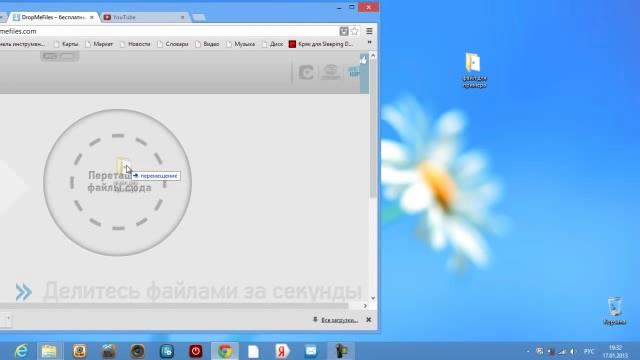640x360 pixels.
Task: Open the Видео bookmark
Action: pyautogui.click(x=207, y=44)
